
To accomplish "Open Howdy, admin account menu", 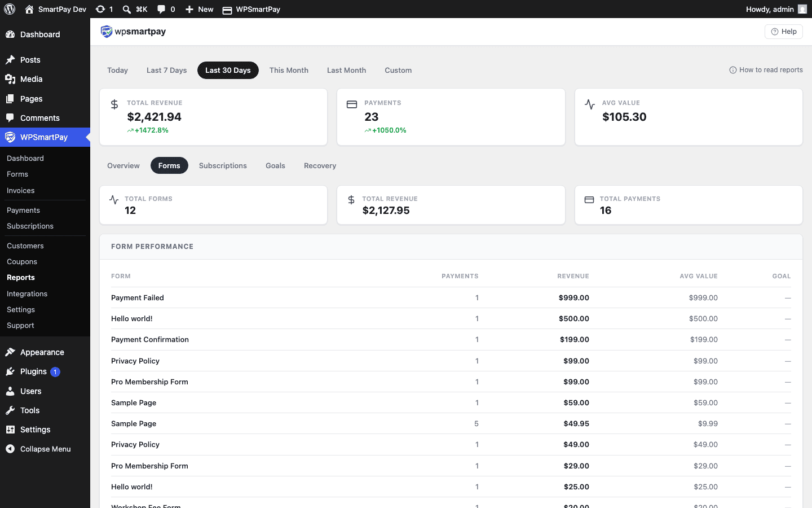I will click(776, 9).
